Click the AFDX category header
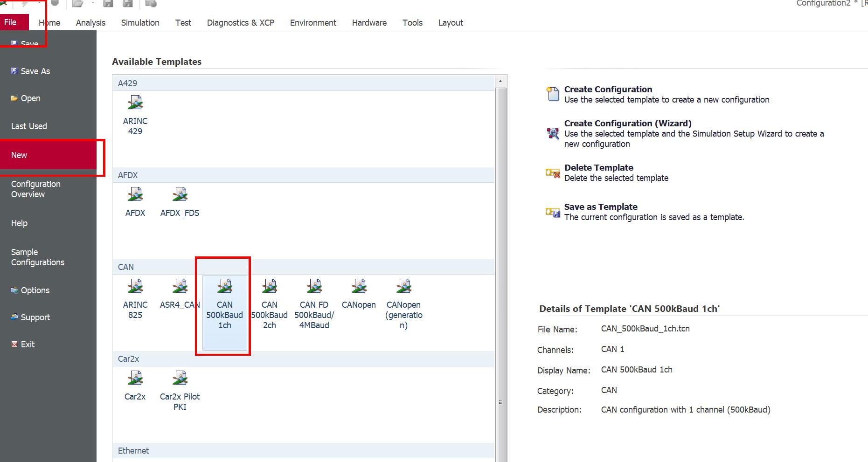868x462 pixels. pos(303,175)
